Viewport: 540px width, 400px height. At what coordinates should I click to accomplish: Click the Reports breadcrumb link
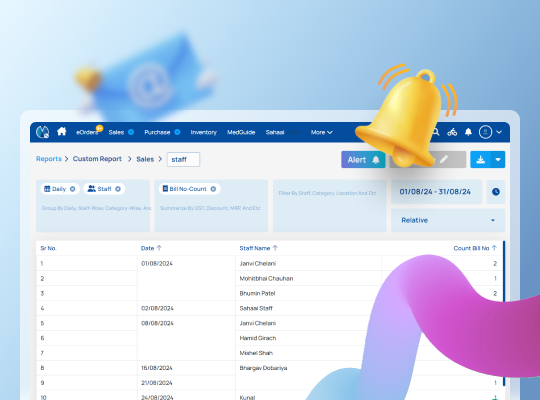(x=49, y=159)
